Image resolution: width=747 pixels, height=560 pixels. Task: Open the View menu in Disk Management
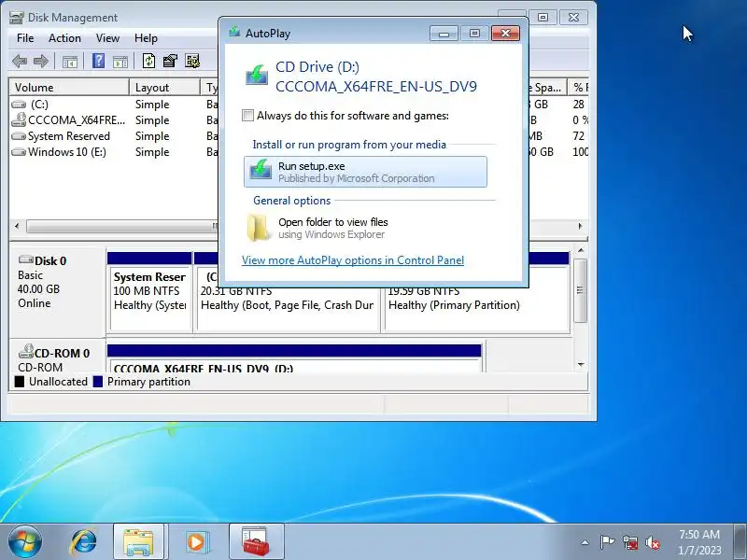point(107,38)
